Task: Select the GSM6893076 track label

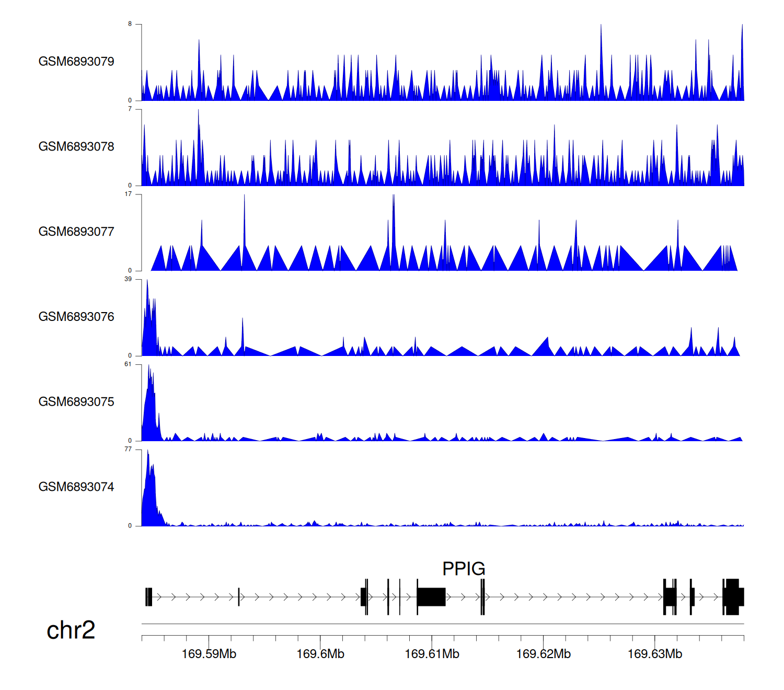Action: [76, 317]
